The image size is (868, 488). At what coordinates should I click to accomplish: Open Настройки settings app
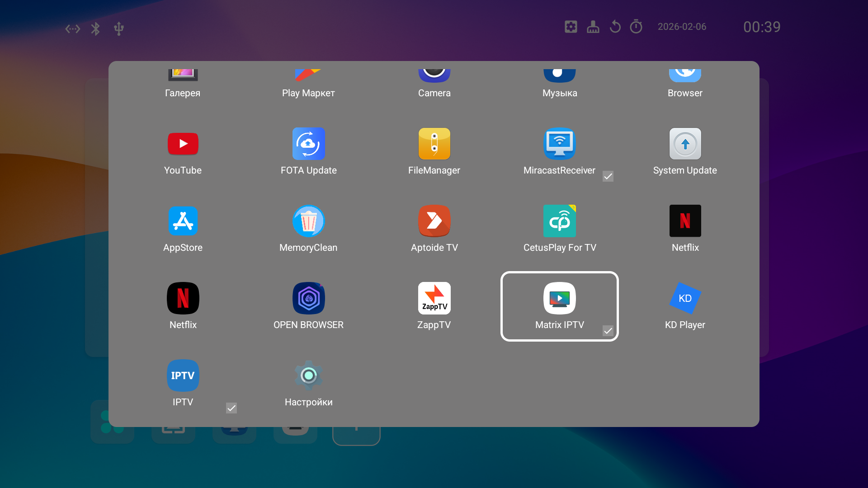pos(308,376)
